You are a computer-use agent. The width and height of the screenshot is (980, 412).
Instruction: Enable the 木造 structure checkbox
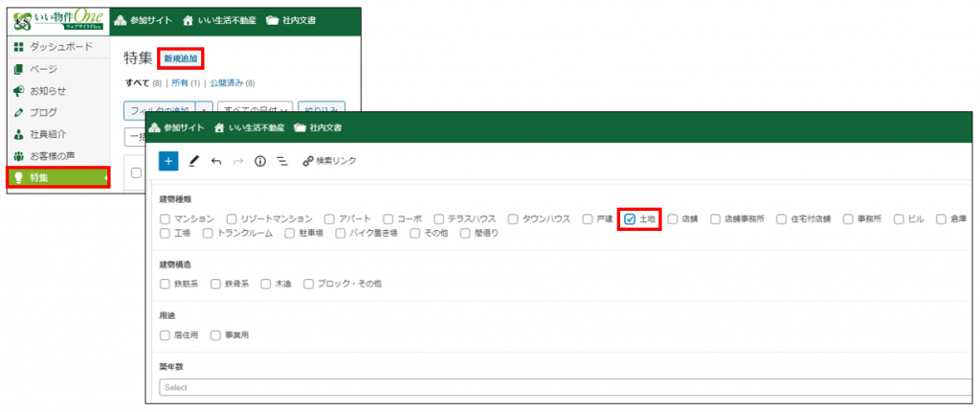[x=267, y=284]
